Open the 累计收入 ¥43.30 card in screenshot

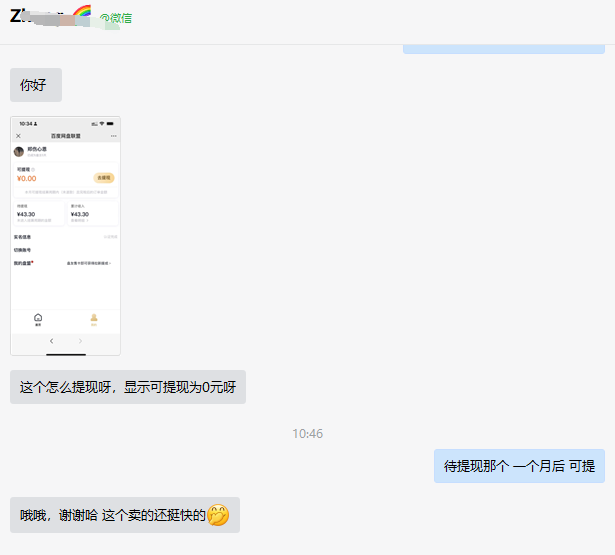pyautogui.click(x=93, y=212)
